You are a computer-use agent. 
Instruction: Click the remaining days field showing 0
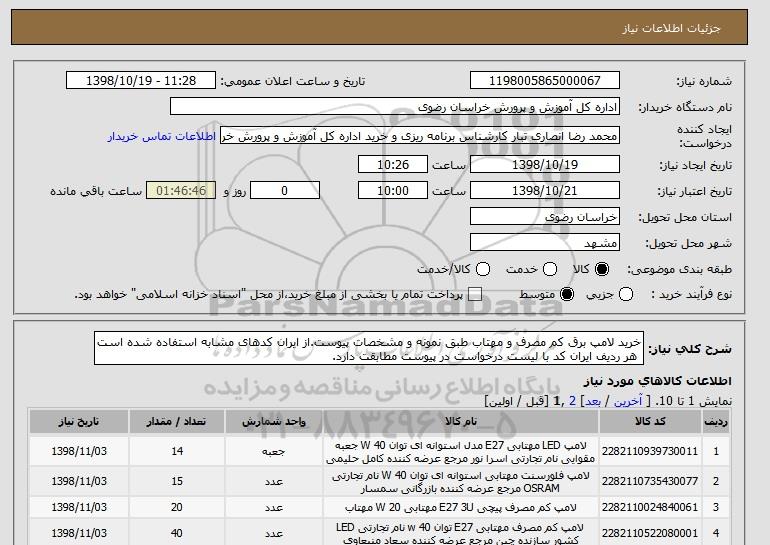coord(285,191)
